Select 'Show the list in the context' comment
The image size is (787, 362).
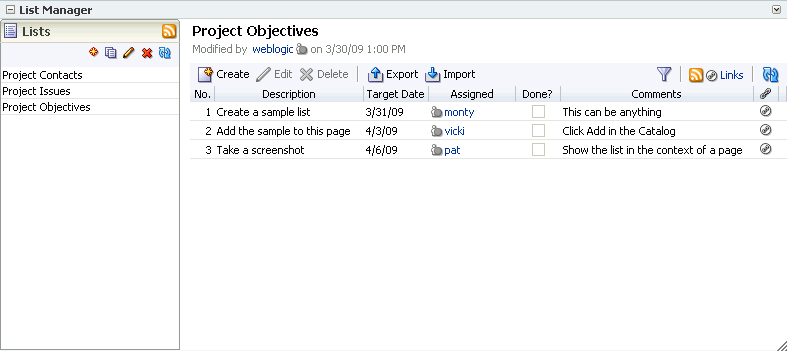pos(652,150)
